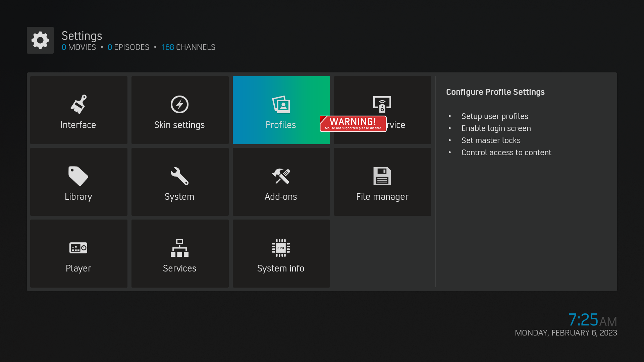Open Add-ons hammer and screwdriver icon
This screenshot has height=362, width=644.
[281, 176]
